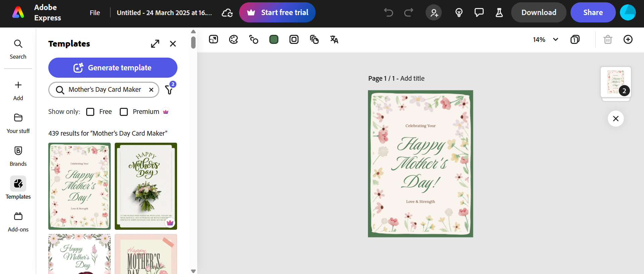Rename the Untitled document title
The height and width of the screenshot is (274, 644).
(x=164, y=13)
